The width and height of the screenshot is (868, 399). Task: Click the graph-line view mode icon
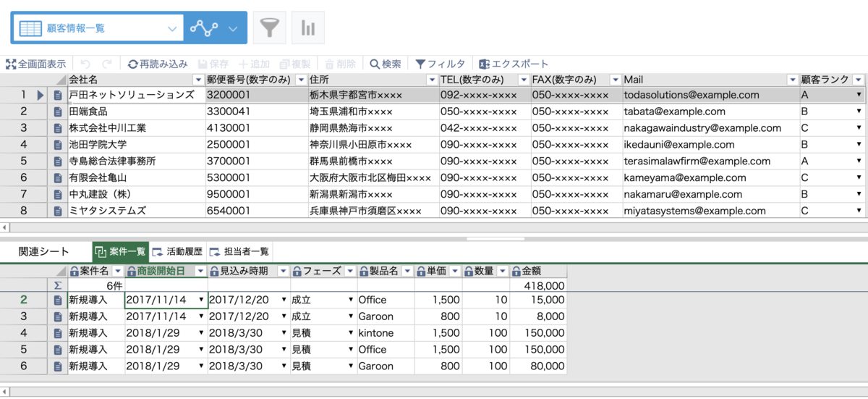pyautogui.click(x=203, y=28)
